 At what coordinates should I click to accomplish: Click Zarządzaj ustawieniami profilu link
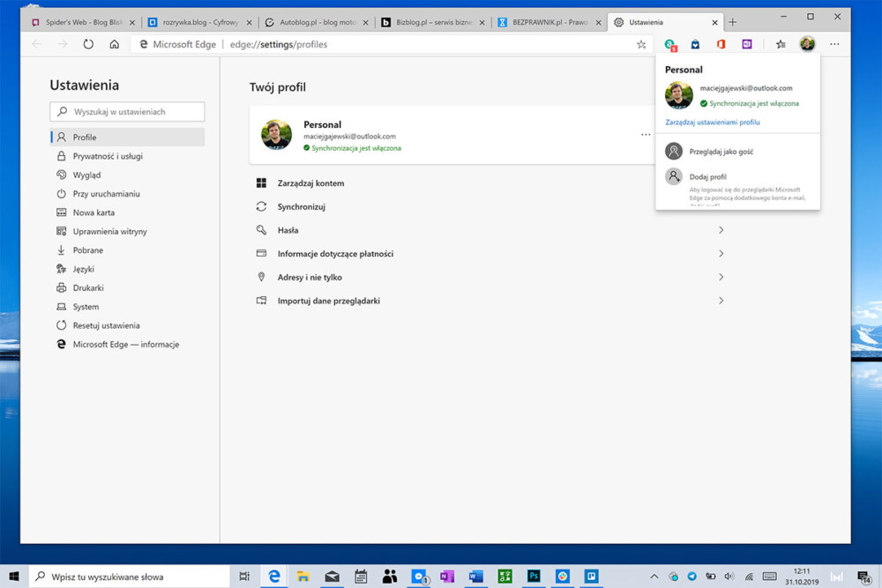pos(712,122)
